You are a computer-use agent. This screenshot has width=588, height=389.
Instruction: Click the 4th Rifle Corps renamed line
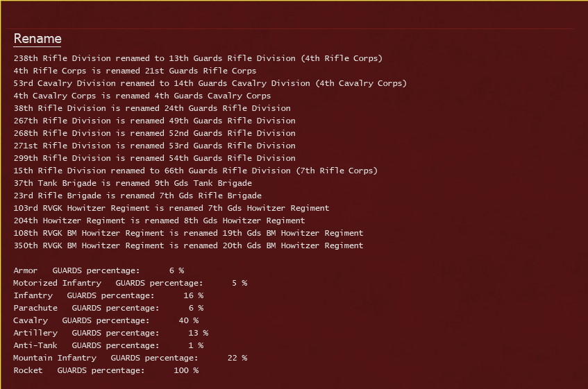[135, 71]
